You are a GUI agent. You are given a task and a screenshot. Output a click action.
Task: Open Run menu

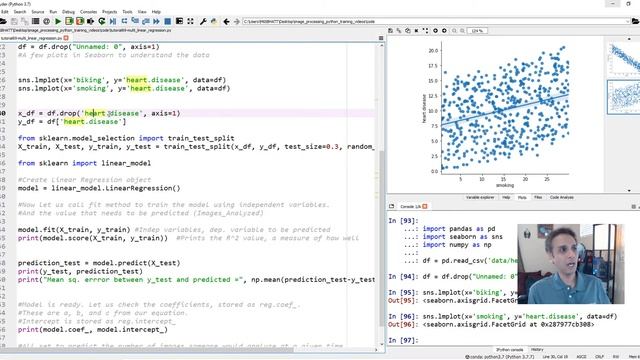[53, 12]
